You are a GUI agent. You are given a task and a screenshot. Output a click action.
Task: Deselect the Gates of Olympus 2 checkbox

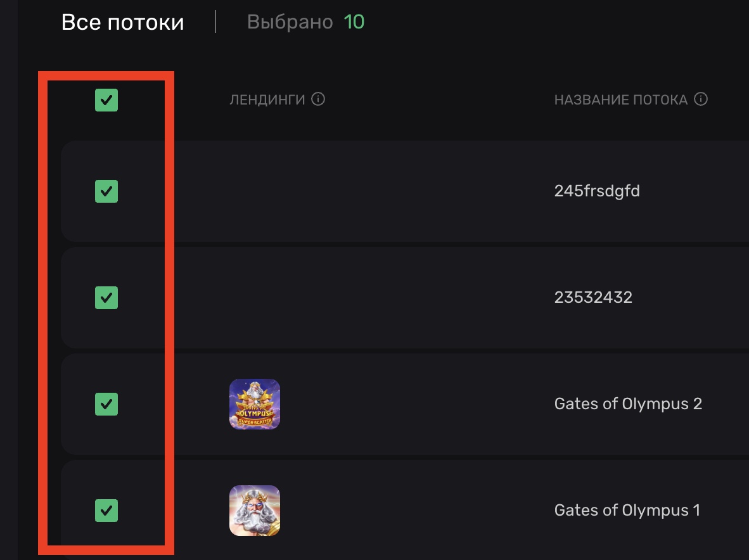[x=106, y=404]
